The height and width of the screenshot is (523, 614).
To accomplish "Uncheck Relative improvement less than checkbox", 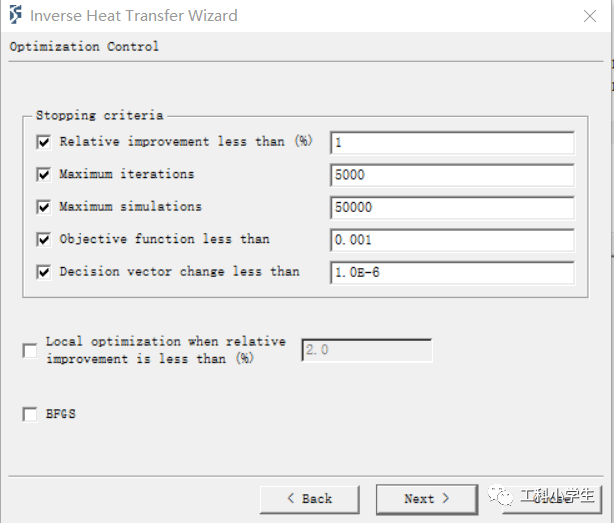I will 43,142.
